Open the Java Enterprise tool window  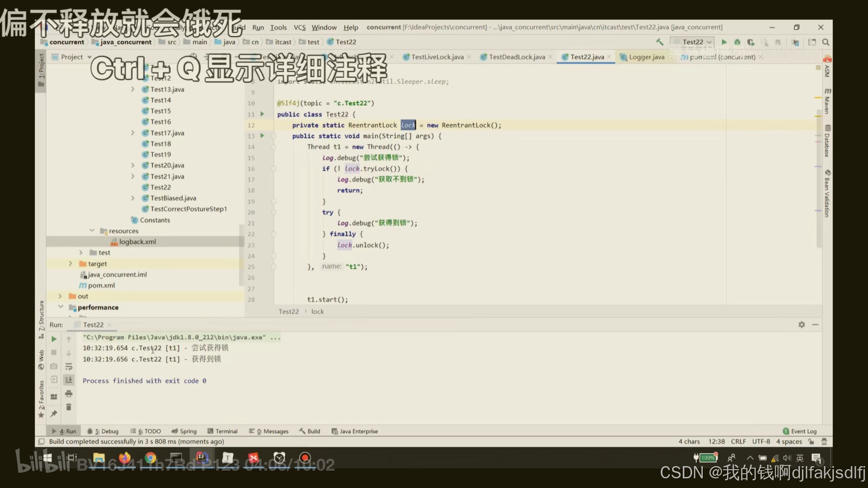355,431
